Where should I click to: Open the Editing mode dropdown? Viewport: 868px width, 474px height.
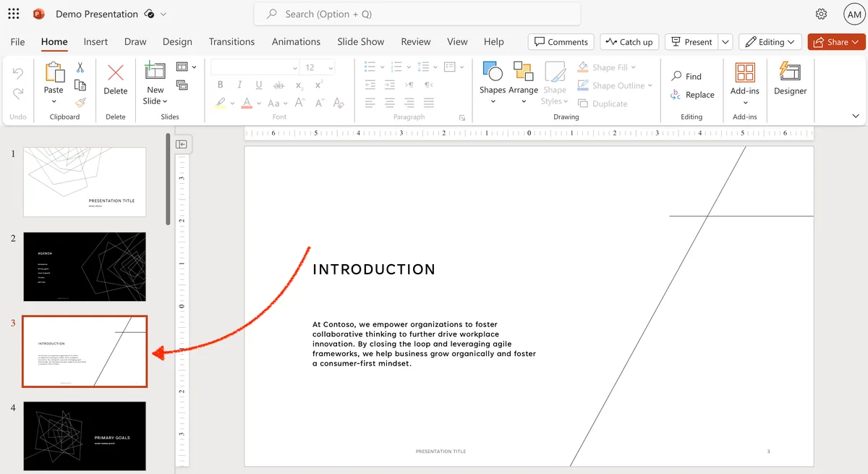pyautogui.click(x=770, y=42)
